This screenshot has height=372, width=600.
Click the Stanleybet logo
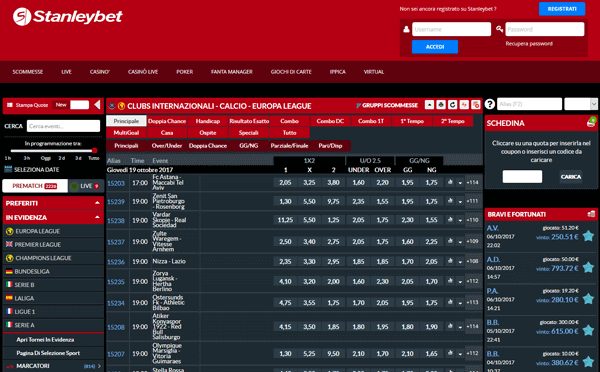[67, 17]
